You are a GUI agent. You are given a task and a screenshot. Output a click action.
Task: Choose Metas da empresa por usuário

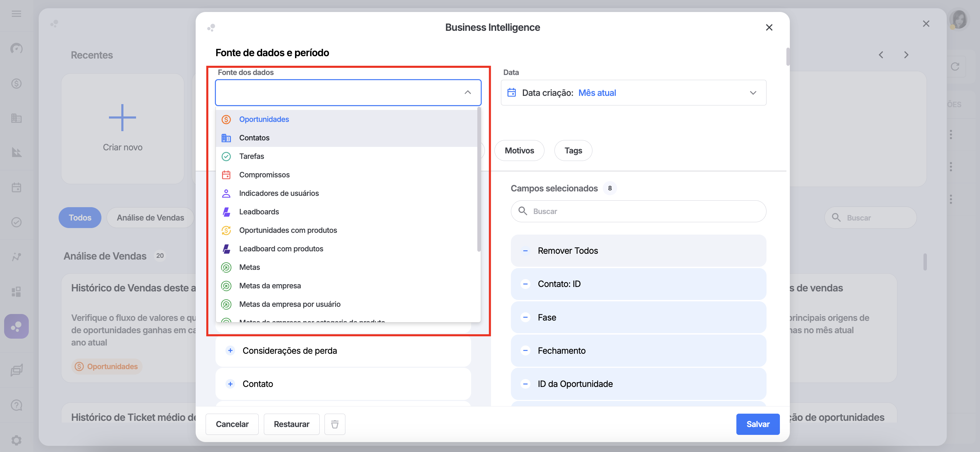click(346, 304)
